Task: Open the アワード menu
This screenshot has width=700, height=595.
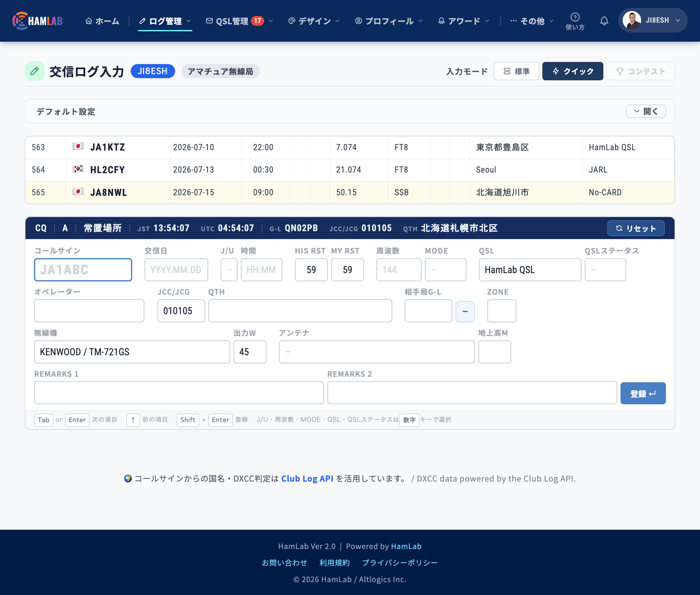Action: 464,21
